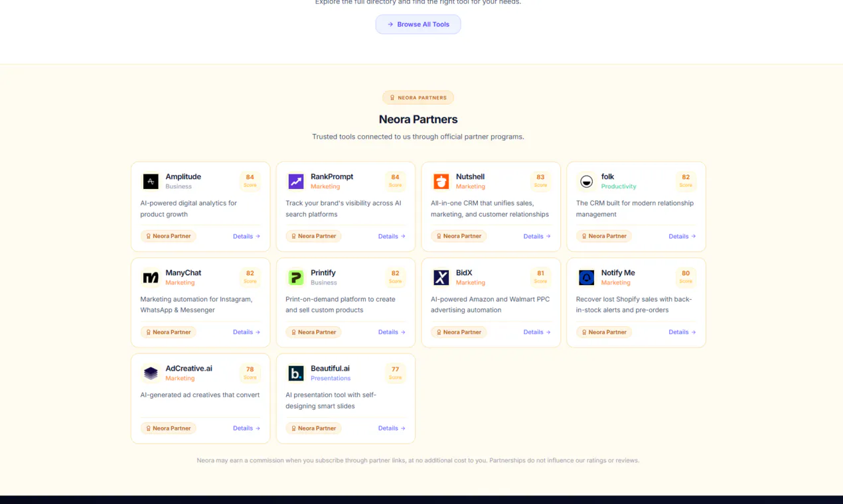Viewport: 843px width, 504px height.
Task: Open Details link on Nutshell card
Action: coord(537,236)
